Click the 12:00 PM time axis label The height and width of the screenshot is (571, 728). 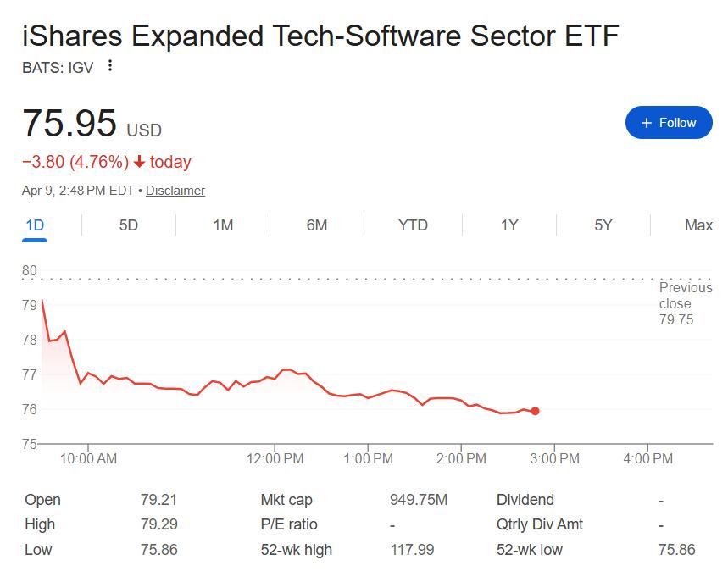coord(275,458)
